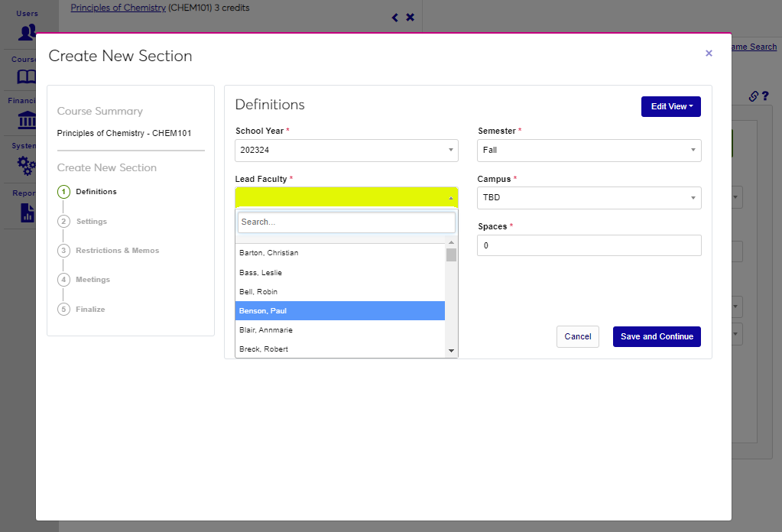Image resolution: width=782 pixels, height=532 pixels.
Task: Open the Edit View dropdown button
Action: tap(670, 107)
